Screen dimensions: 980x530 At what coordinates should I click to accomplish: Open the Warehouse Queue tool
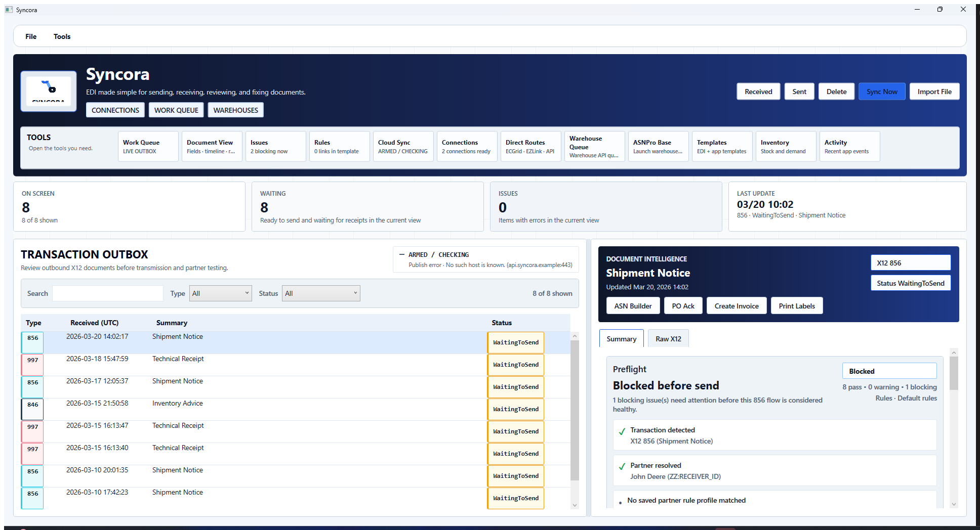coord(594,146)
